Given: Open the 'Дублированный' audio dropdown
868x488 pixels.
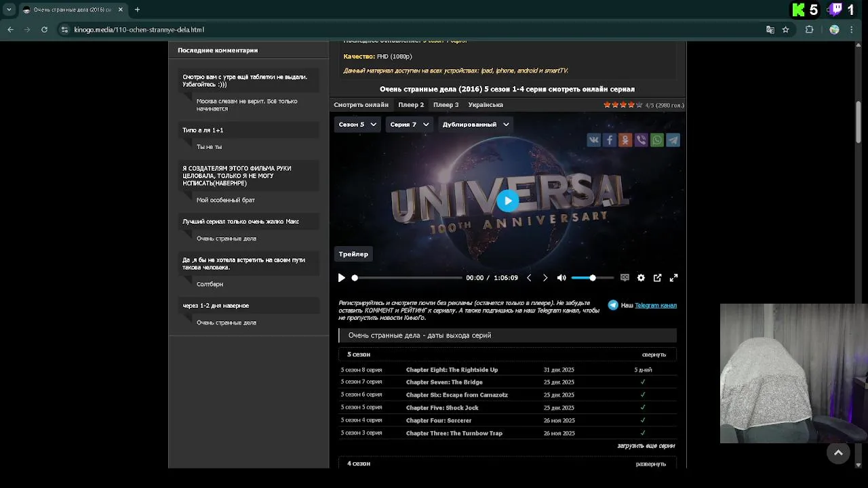Looking at the screenshot, I should (475, 125).
